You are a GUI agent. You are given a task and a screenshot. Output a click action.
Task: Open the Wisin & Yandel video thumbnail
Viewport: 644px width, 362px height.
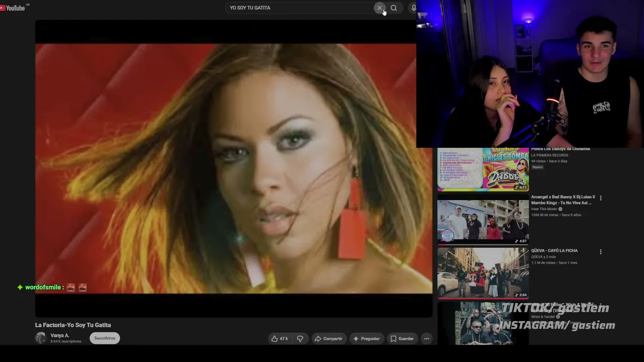483,323
